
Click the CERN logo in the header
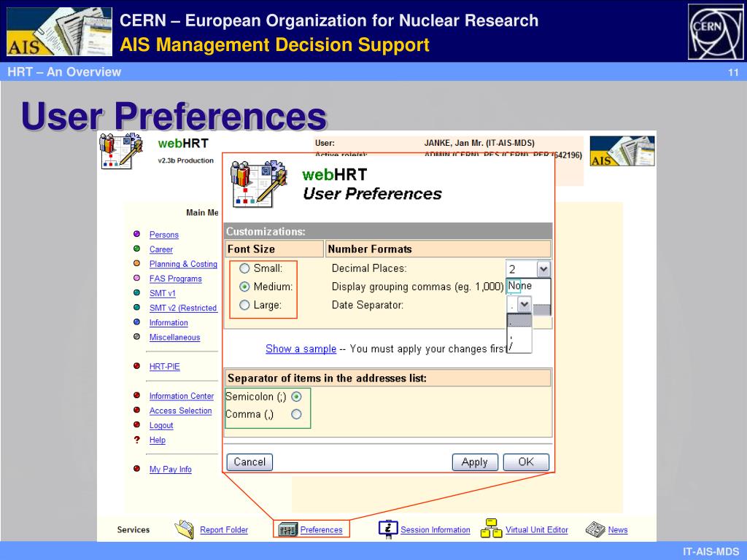click(x=716, y=31)
